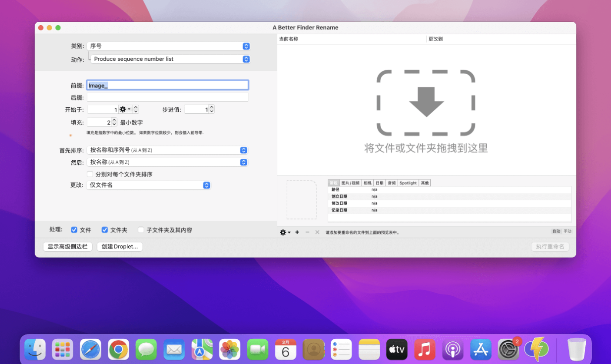
Task: Click the minus icon to remove a file
Action: pyautogui.click(x=307, y=232)
